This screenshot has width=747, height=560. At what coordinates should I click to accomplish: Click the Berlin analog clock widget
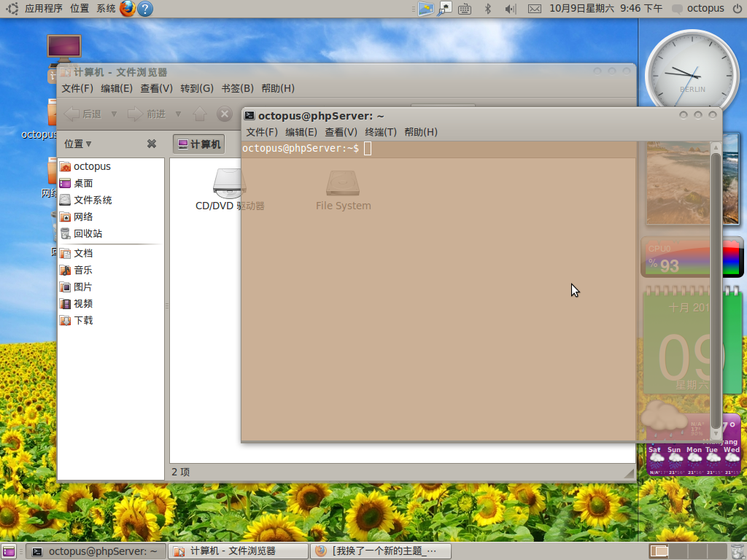pos(692,69)
